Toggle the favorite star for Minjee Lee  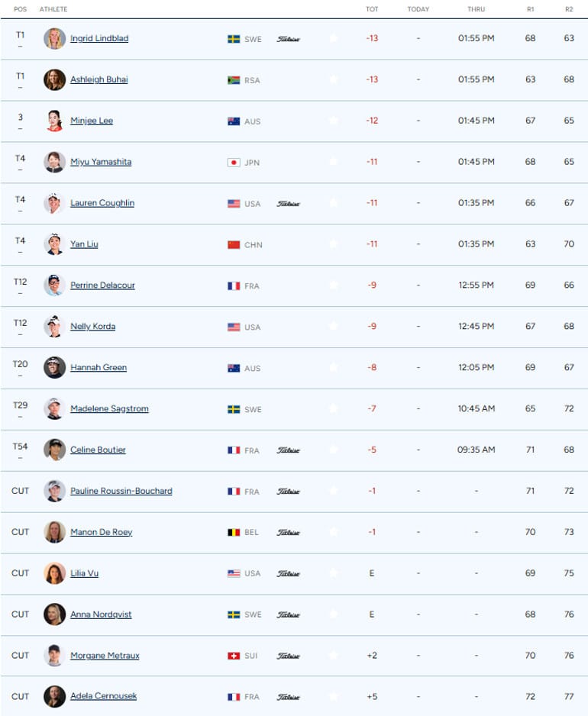pyautogui.click(x=334, y=121)
